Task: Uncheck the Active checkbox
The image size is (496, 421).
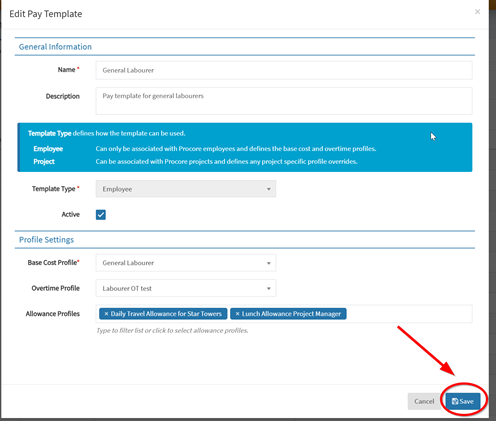Action: click(x=101, y=214)
